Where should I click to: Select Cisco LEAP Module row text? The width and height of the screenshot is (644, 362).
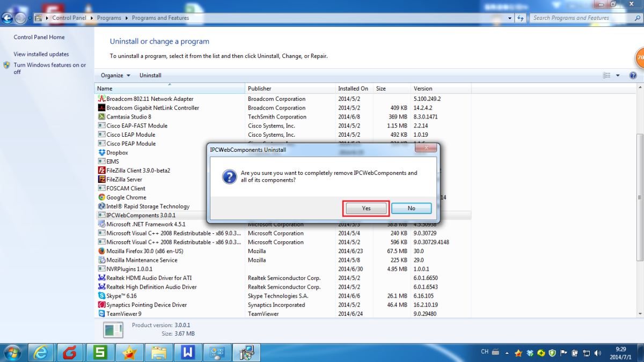(x=131, y=135)
